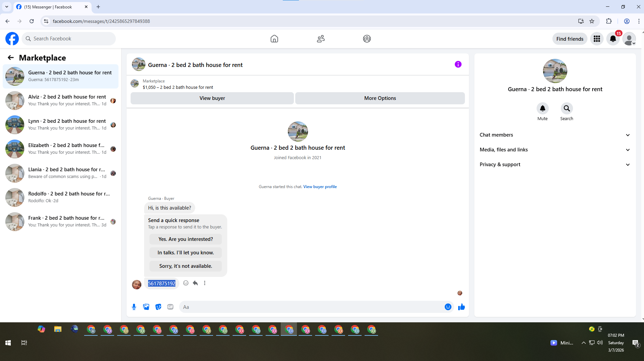644x361 pixels.
Task: Click the highlighted 5617875192 message text
Action: 162,283
